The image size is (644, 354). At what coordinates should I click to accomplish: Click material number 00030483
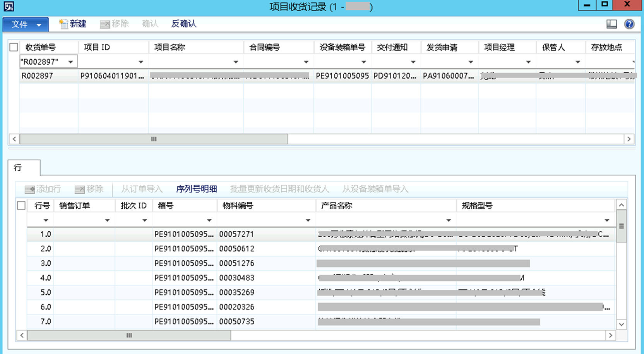coord(236,278)
